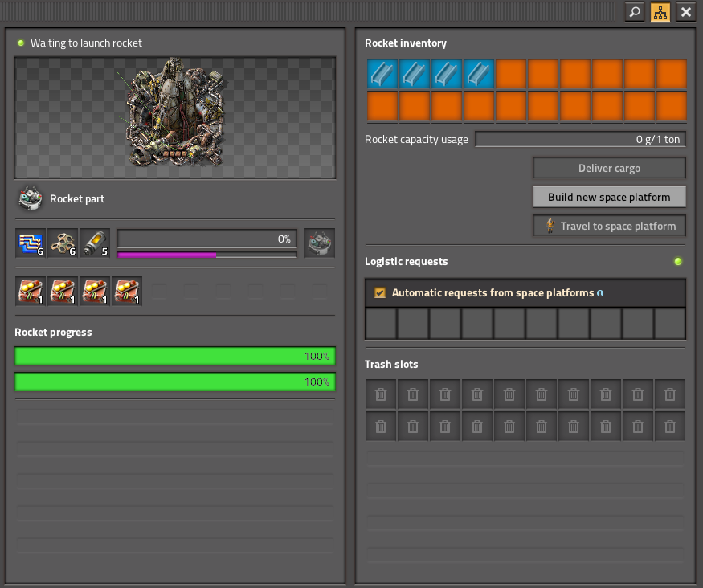Click the first trash slot
The height and width of the screenshot is (588, 703).
pyautogui.click(x=381, y=394)
